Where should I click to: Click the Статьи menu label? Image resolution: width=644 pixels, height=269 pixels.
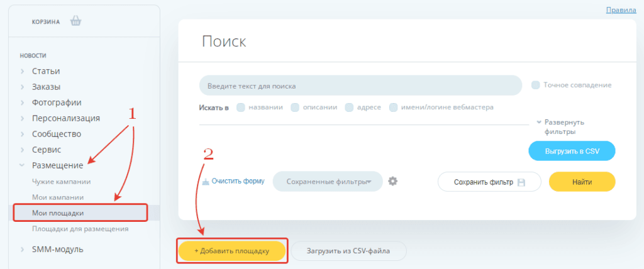[46, 71]
